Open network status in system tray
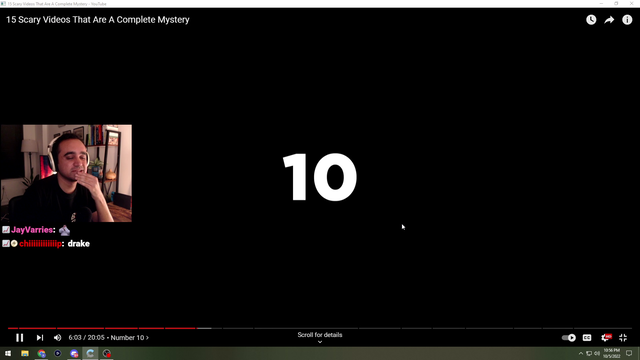 (589, 353)
